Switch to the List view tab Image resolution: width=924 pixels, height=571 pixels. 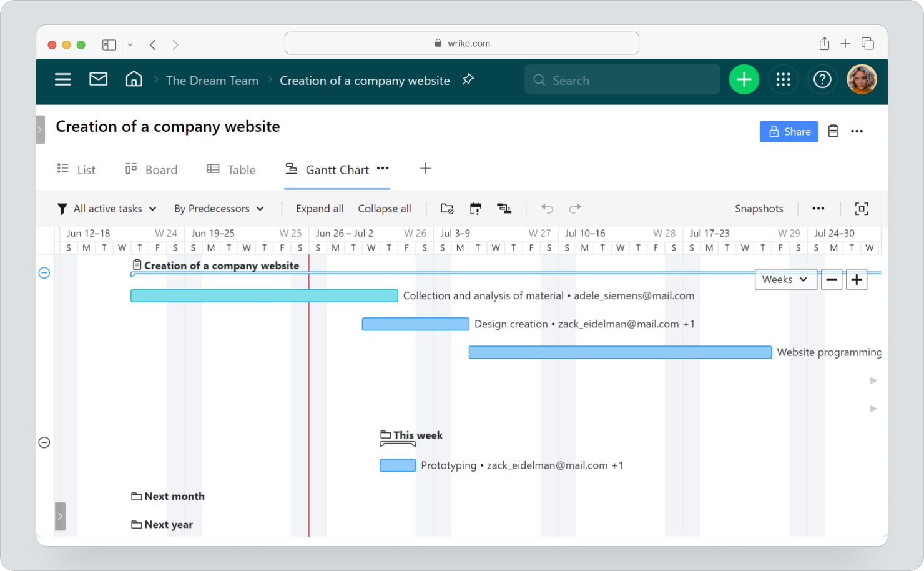pos(76,169)
